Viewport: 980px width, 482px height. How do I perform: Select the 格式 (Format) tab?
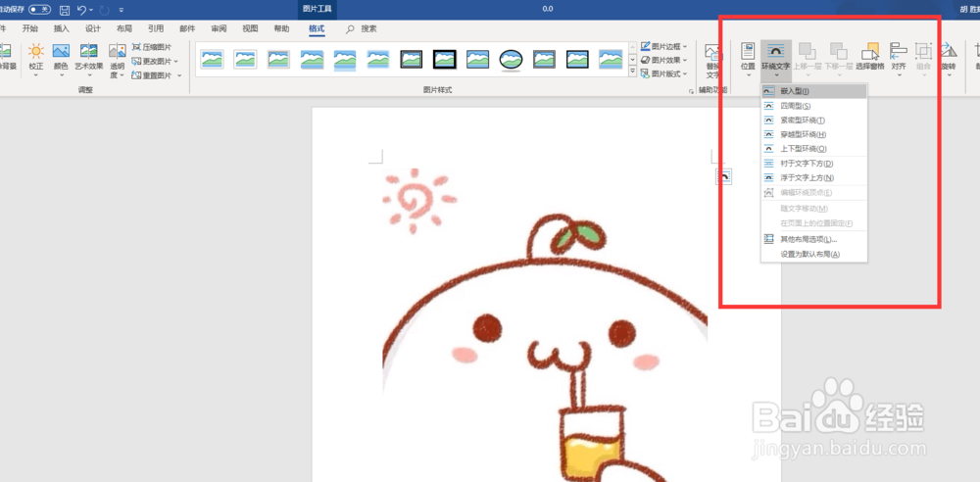317,28
